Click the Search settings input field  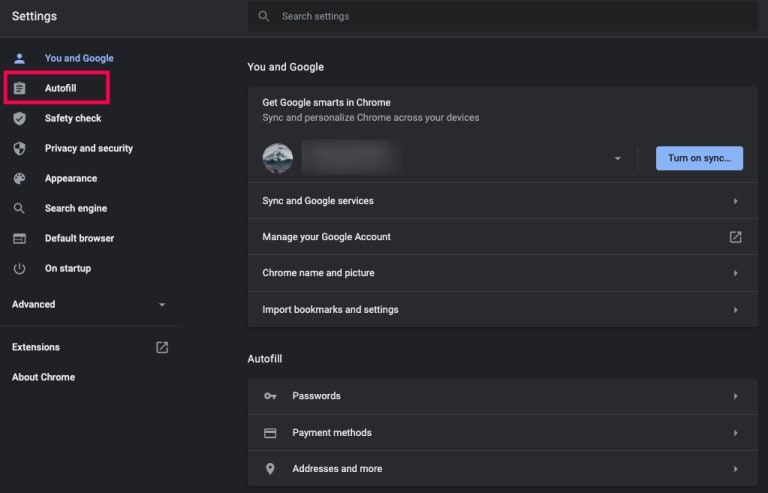[500, 16]
